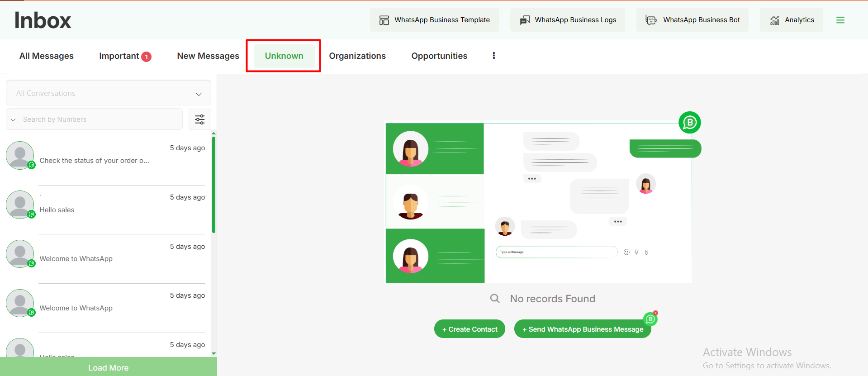Click the WhatsApp Business Logs chat icon
Viewport: 868px width, 376px height.
pos(525,20)
